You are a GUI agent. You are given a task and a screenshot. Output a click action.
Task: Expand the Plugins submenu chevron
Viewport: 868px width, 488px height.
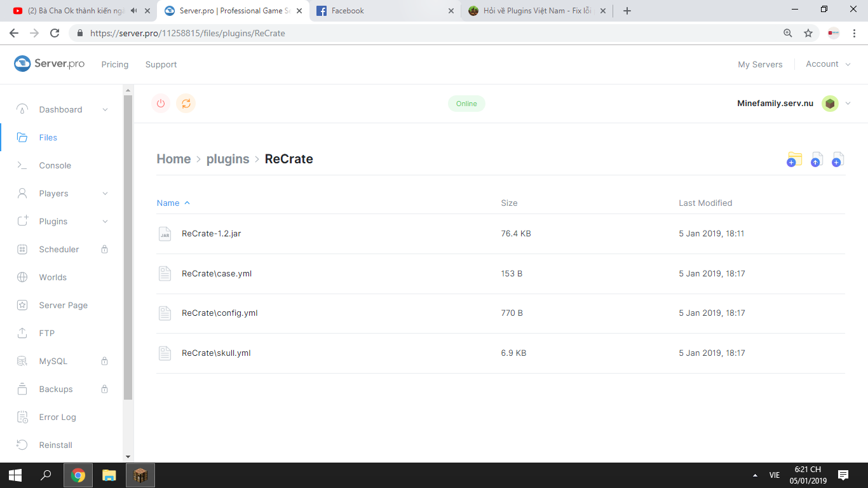[105, 221]
